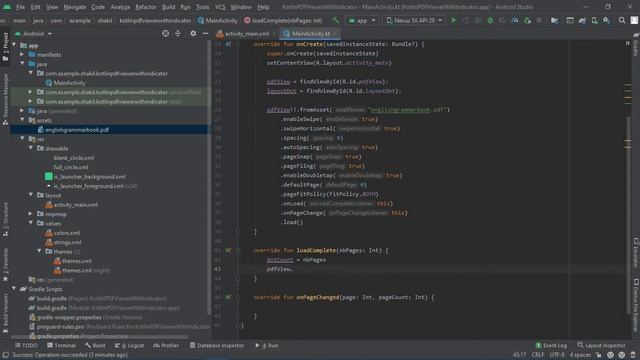Open the Favorites side tool tab
The height and width of the screenshot is (360, 640).
click(x=5, y=264)
